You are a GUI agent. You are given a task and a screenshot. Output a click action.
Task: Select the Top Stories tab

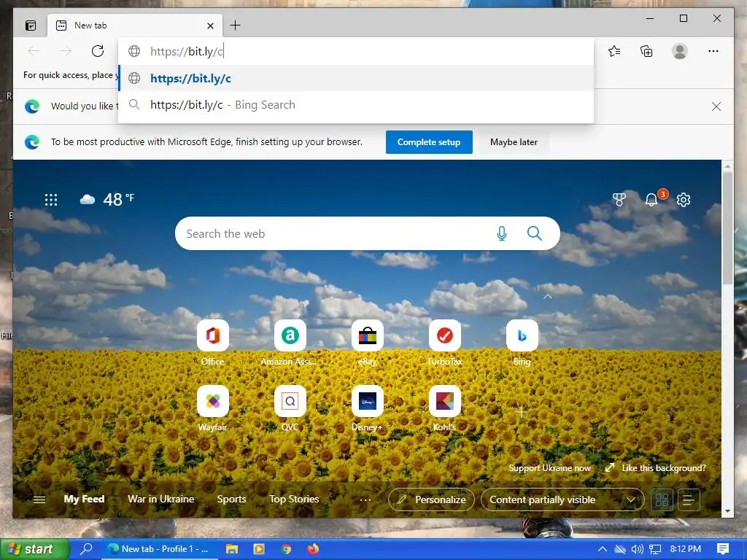pyautogui.click(x=294, y=499)
